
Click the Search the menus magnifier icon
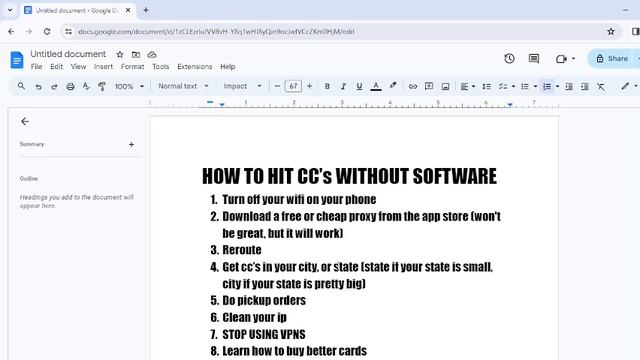coord(21,86)
